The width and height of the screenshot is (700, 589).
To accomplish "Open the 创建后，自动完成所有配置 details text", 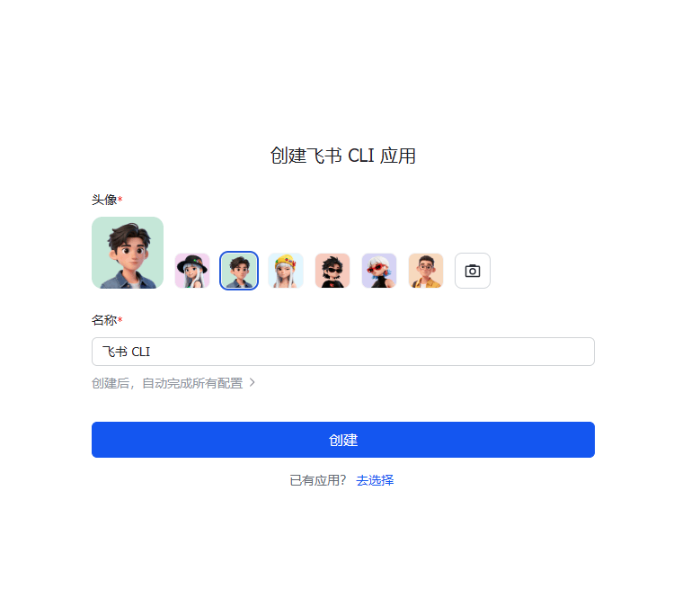I will pos(167,383).
